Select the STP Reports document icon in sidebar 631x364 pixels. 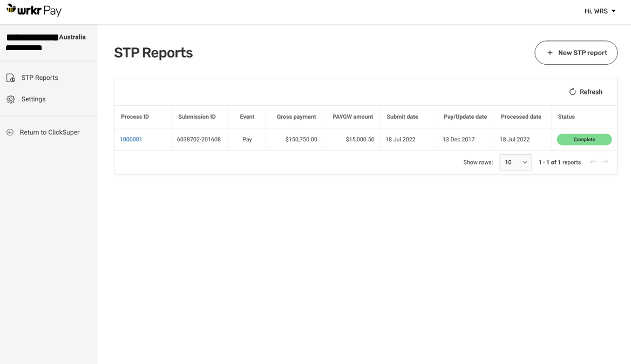tap(11, 77)
